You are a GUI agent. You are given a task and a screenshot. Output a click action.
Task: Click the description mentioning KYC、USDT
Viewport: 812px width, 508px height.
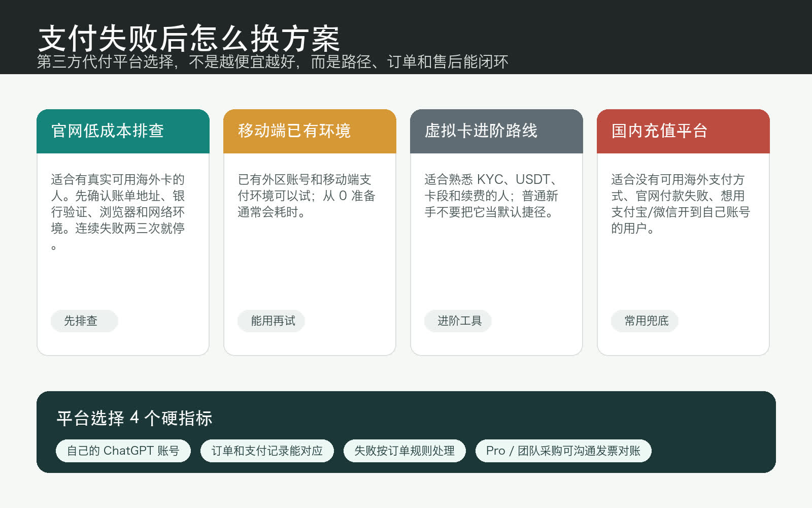coord(491,196)
